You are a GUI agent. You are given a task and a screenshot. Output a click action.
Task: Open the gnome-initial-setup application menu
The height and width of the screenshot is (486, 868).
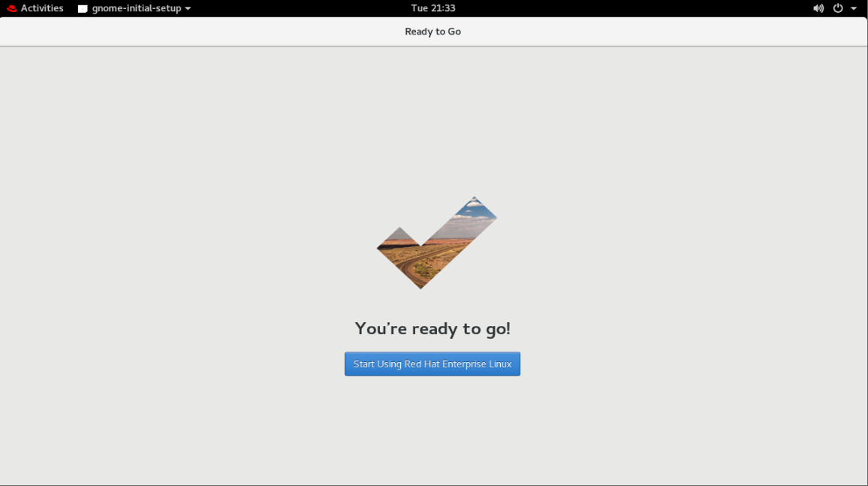[134, 8]
